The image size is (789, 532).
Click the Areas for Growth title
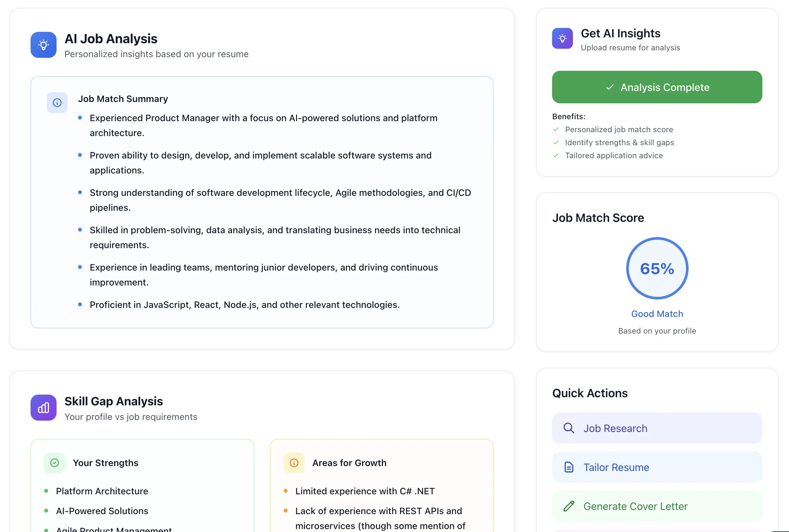pos(349,463)
